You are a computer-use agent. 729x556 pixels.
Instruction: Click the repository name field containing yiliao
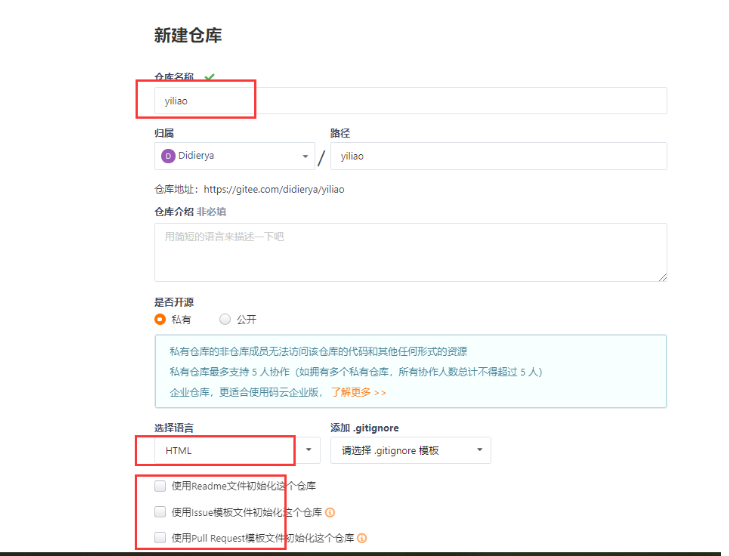coord(411,100)
